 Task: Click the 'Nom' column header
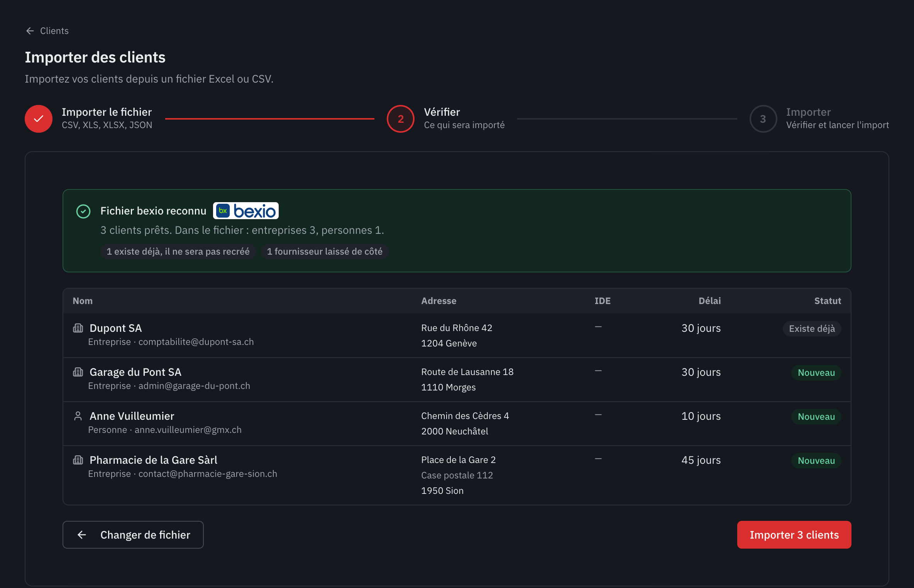click(x=83, y=301)
